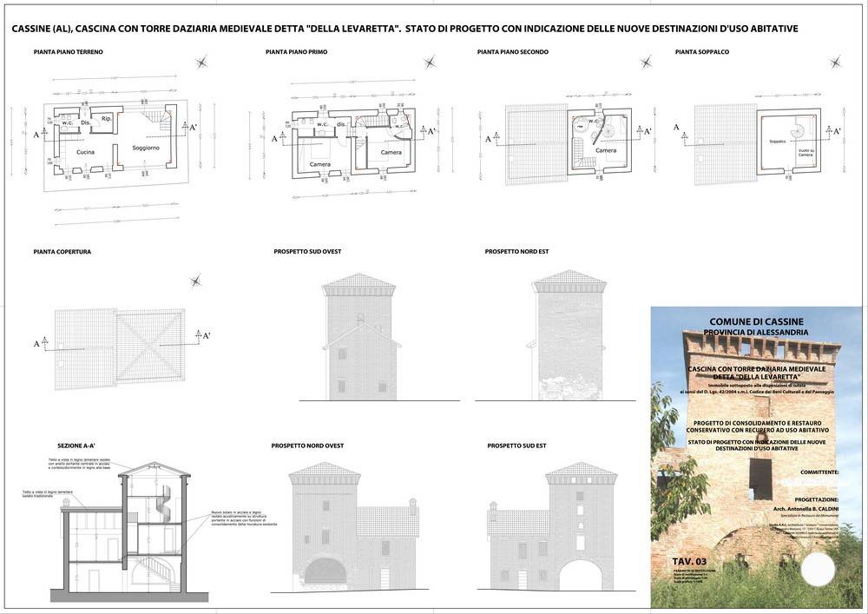
Task: Click the 'Soppalco' room label inside the plan
Action: [x=777, y=142]
